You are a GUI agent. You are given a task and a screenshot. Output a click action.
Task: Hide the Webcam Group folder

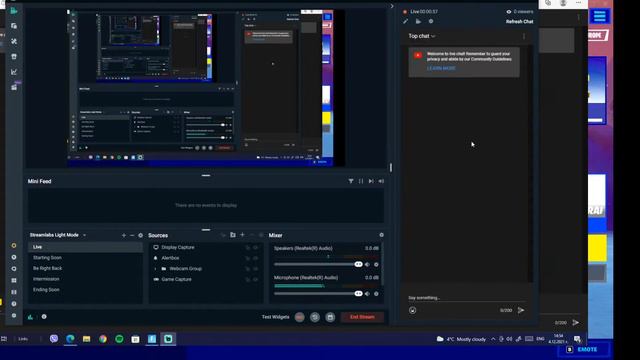point(256,269)
